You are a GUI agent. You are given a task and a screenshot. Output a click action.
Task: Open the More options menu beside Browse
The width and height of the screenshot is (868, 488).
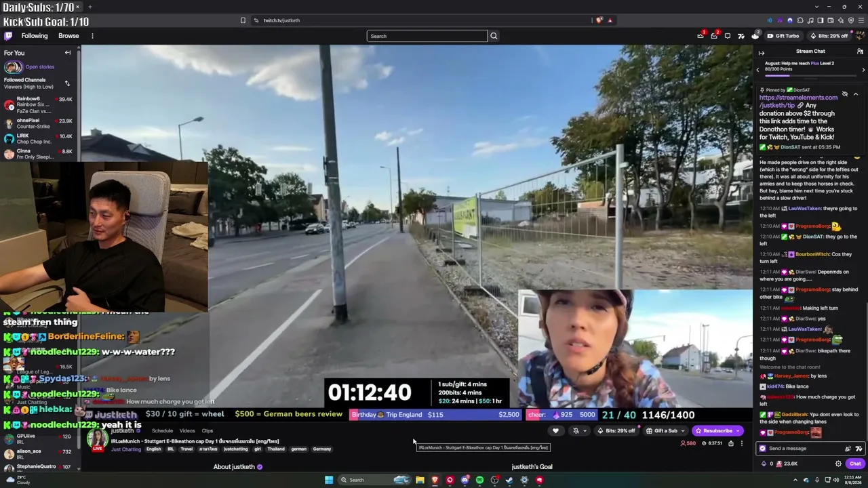(x=92, y=36)
